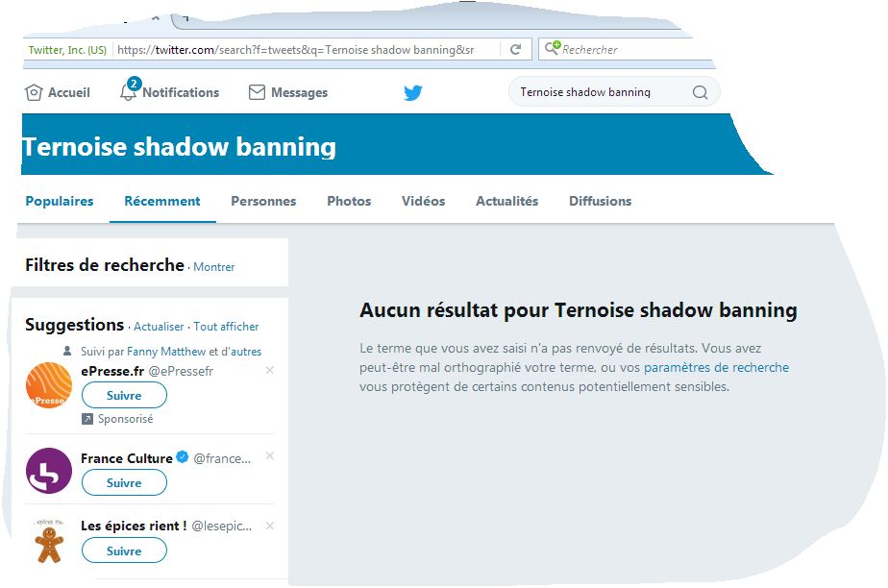This screenshot has height=588, width=888.
Task: Click the Twitter bird logo
Action: pyautogui.click(x=413, y=92)
